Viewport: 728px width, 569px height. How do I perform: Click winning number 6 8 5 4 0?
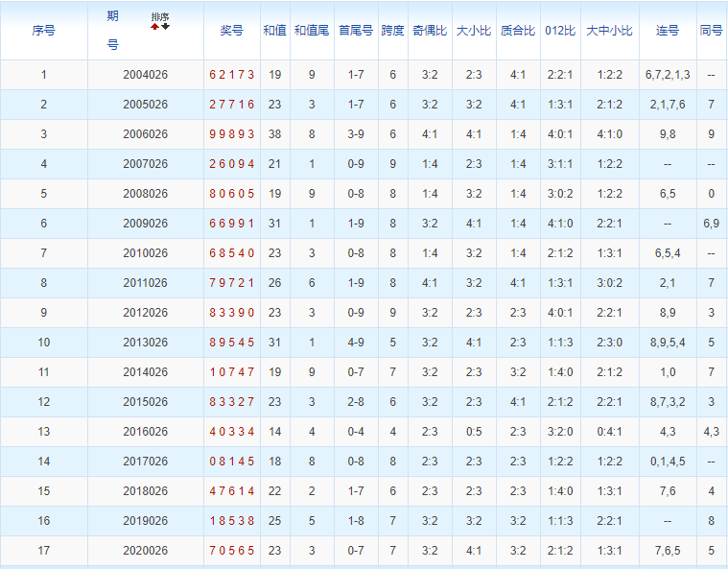coord(232,253)
